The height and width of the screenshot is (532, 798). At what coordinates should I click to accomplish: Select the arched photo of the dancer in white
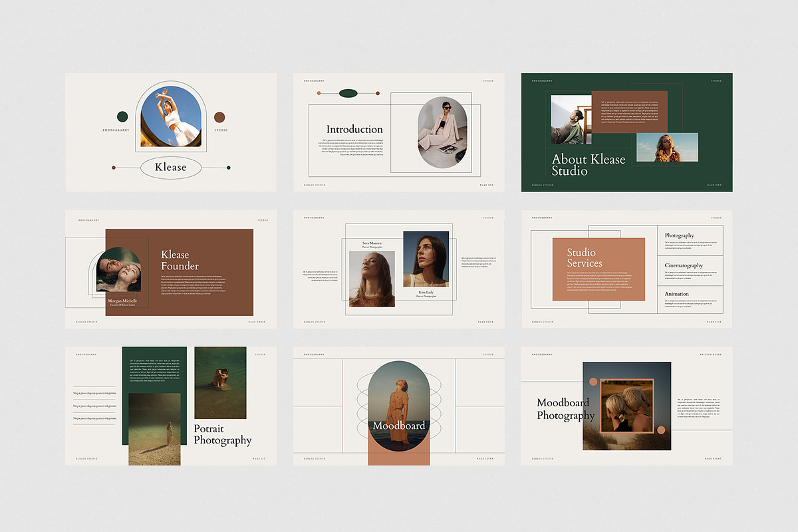pos(171,118)
